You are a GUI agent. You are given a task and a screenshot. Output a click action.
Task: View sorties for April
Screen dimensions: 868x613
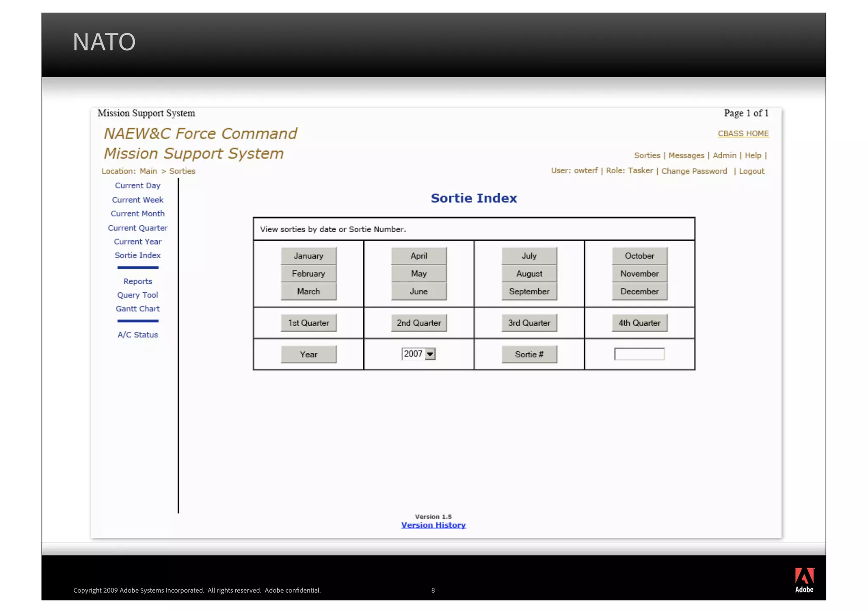tap(419, 256)
